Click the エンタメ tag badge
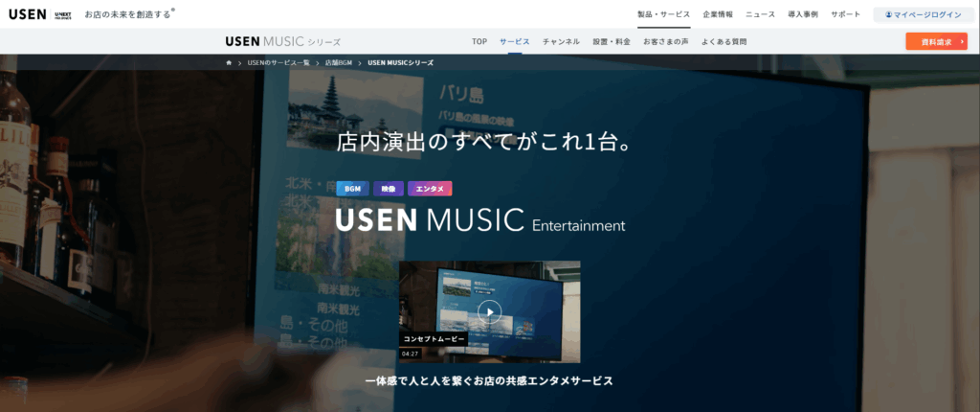 pos(430,189)
